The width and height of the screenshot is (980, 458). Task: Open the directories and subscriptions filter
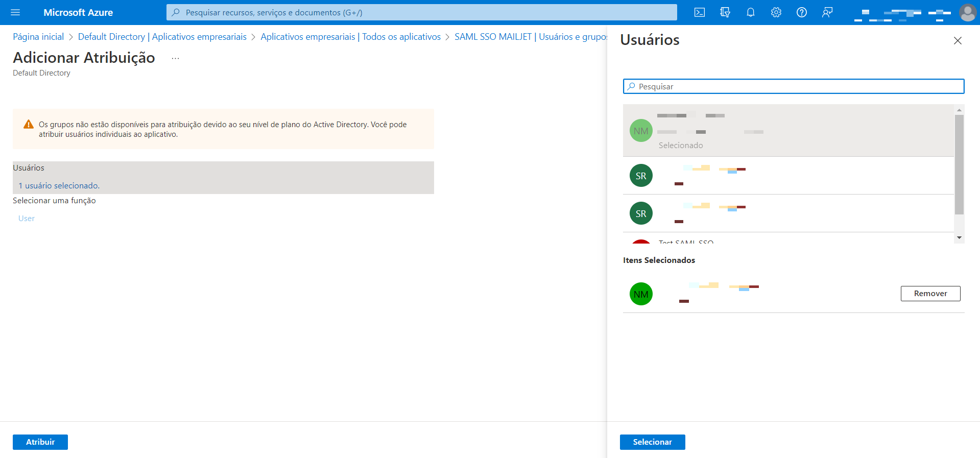point(725,12)
